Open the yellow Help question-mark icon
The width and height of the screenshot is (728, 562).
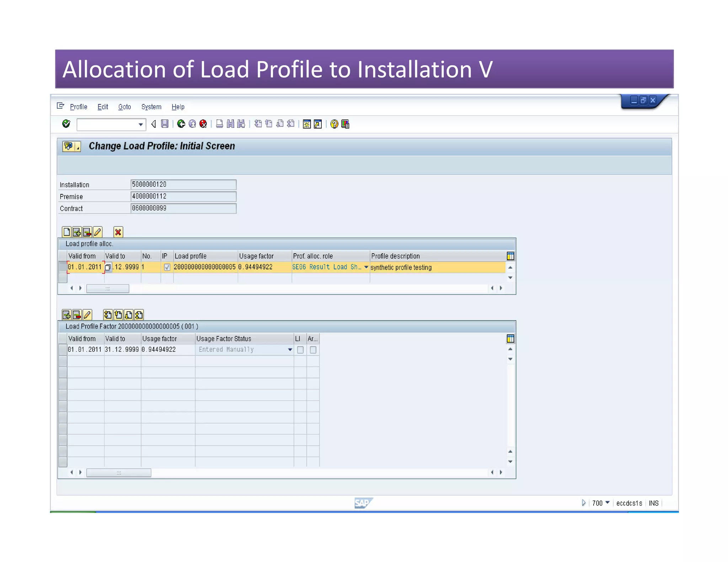tap(334, 124)
